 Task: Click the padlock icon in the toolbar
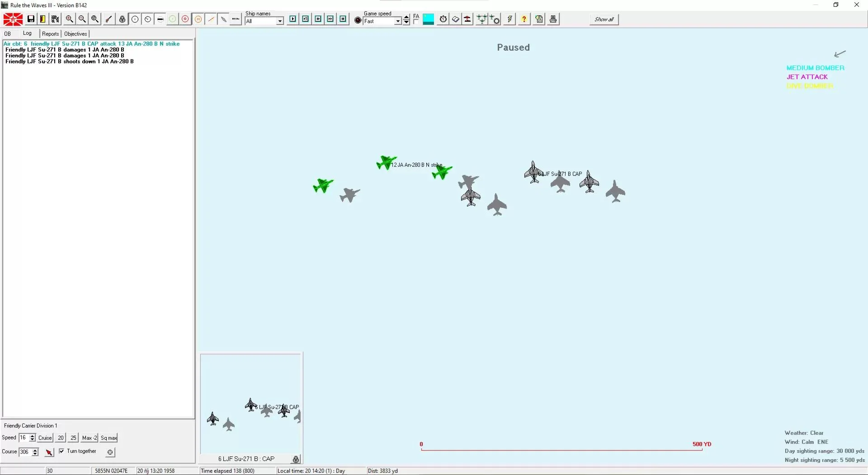point(122,19)
